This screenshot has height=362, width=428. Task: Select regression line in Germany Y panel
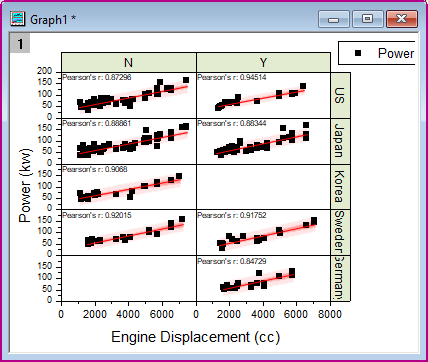[x=258, y=282]
